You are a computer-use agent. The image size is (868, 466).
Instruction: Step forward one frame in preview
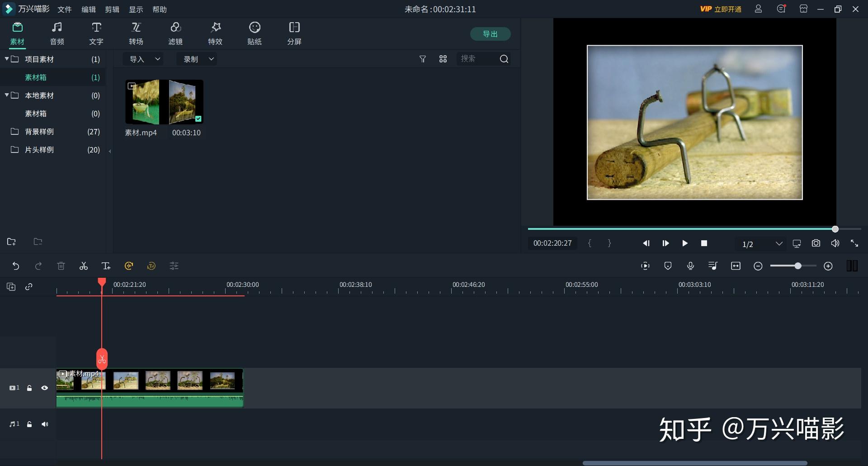pyautogui.click(x=666, y=243)
